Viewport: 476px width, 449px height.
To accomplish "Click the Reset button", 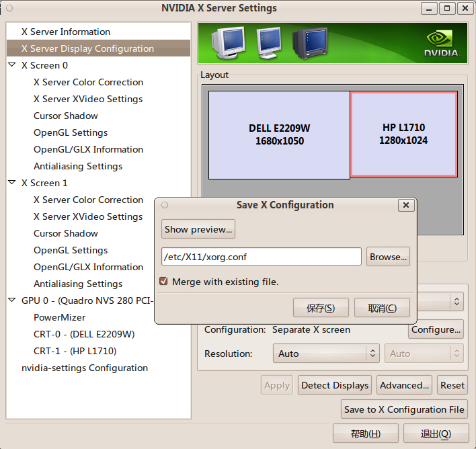I will click(x=452, y=385).
